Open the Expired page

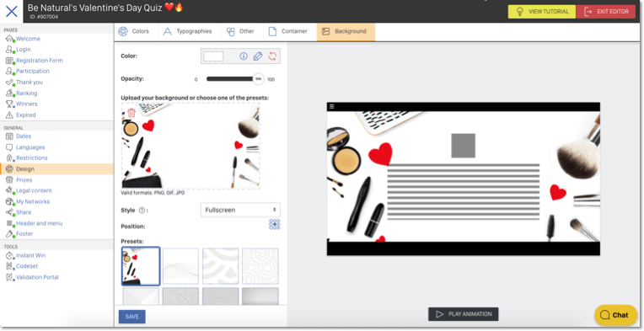tap(25, 115)
